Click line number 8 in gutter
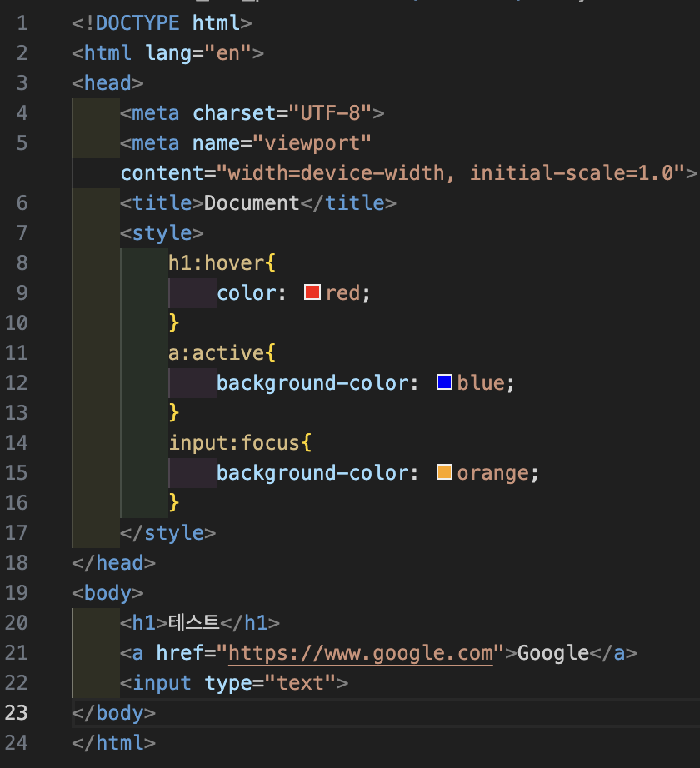The image size is (700, 768). (x=22, y=263)
